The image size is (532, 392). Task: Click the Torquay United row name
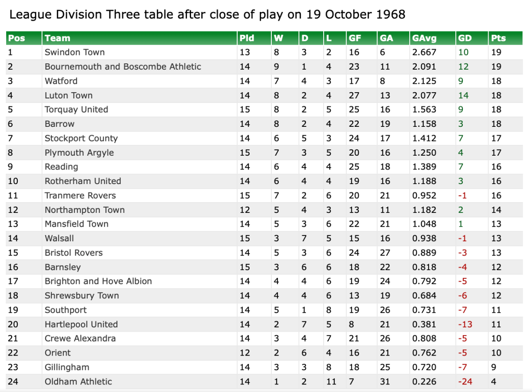tap(76, 110)
